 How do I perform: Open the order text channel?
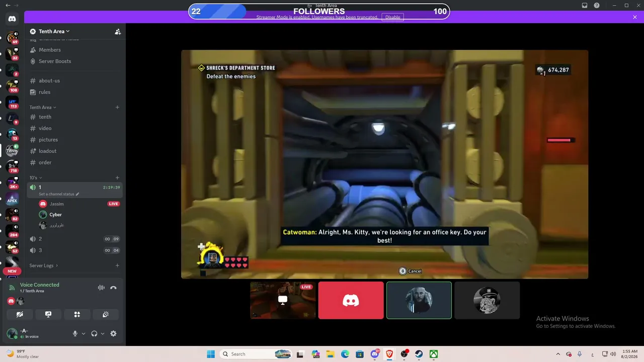(45, 162)
